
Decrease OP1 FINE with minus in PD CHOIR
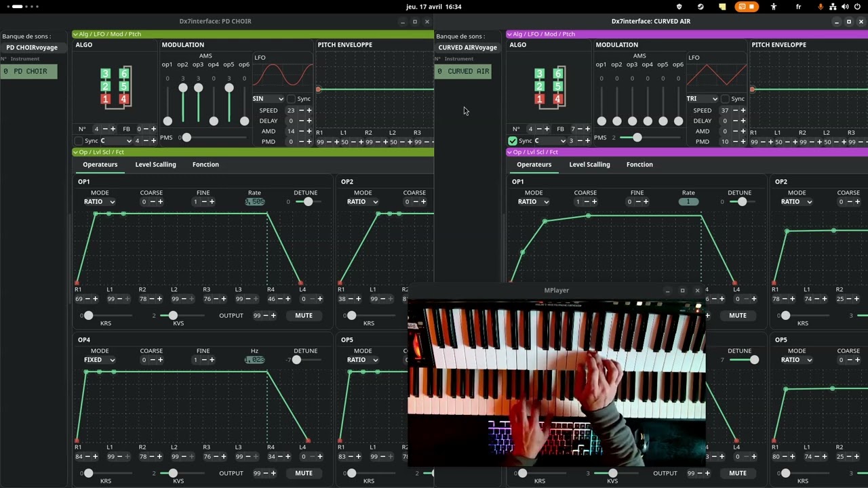(203, 201)
